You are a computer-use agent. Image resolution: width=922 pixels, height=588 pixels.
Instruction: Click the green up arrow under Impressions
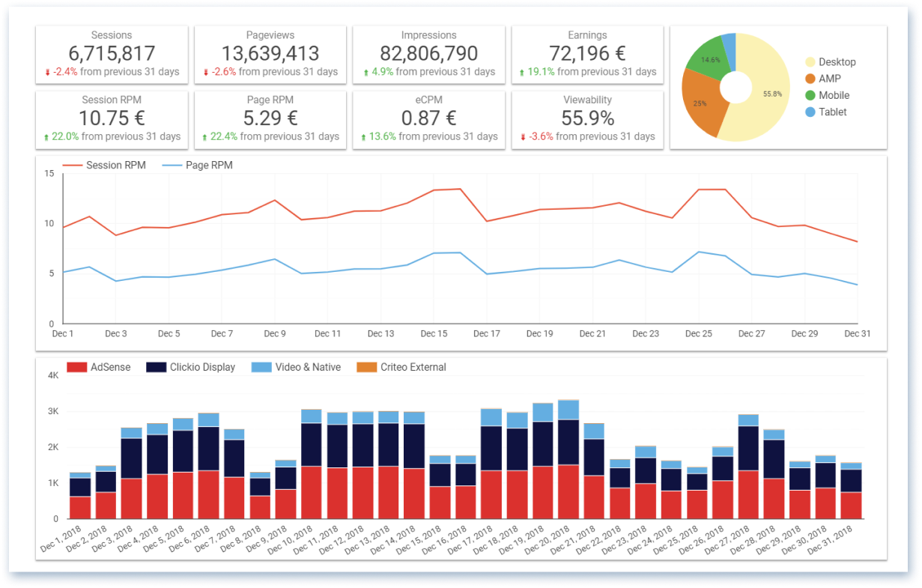pos(366,73)
